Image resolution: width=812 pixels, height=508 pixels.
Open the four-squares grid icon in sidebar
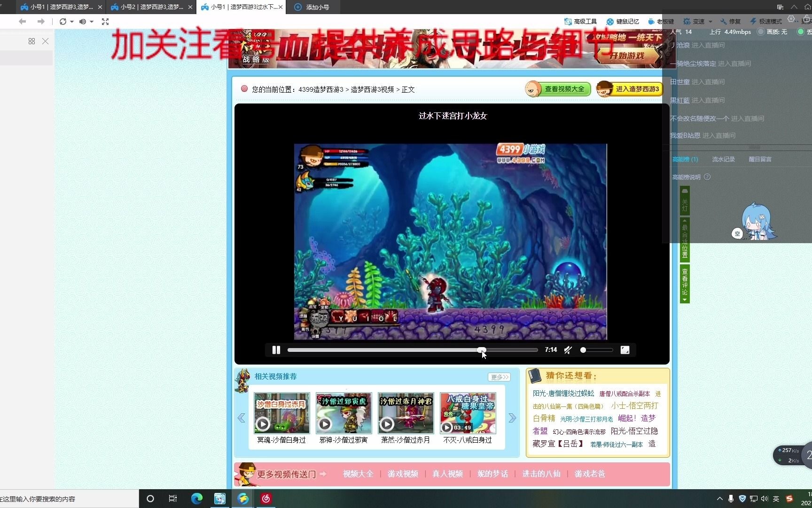(x=31, y=41)
